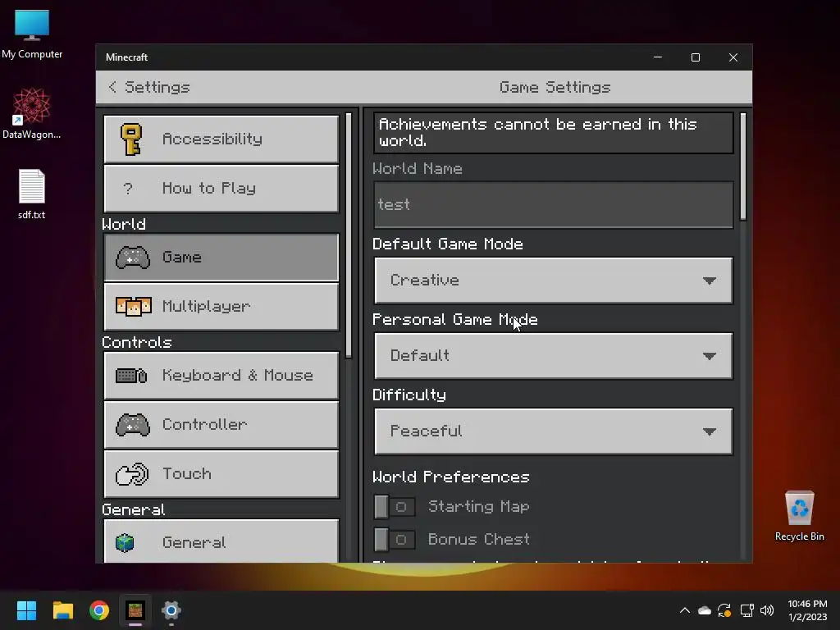Click the network tray icon
840x630 pixels.
click(746, 610)
